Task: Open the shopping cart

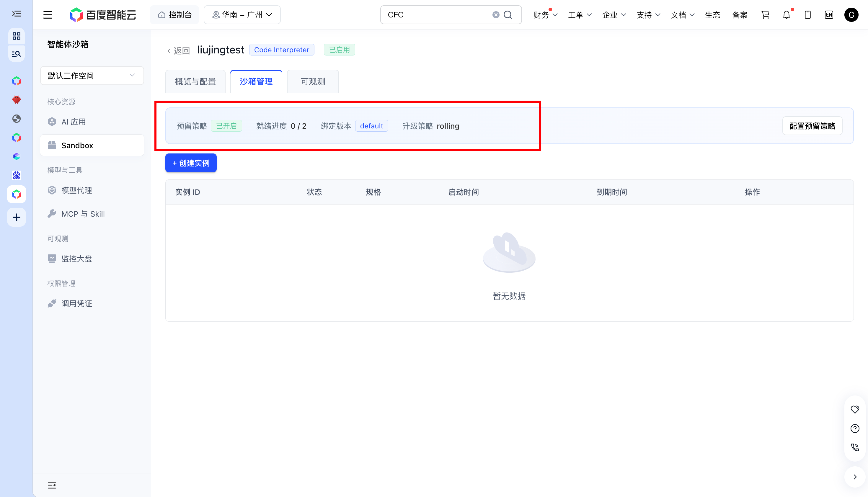Action: click(x=765, y=15)
